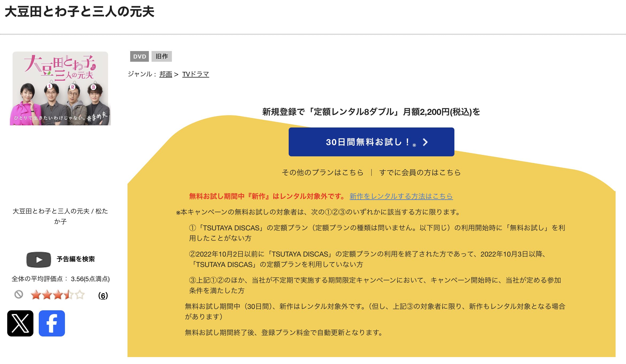Click the page title heading text
Viewport: 626px width, 364px height.
tap(80, 12)
